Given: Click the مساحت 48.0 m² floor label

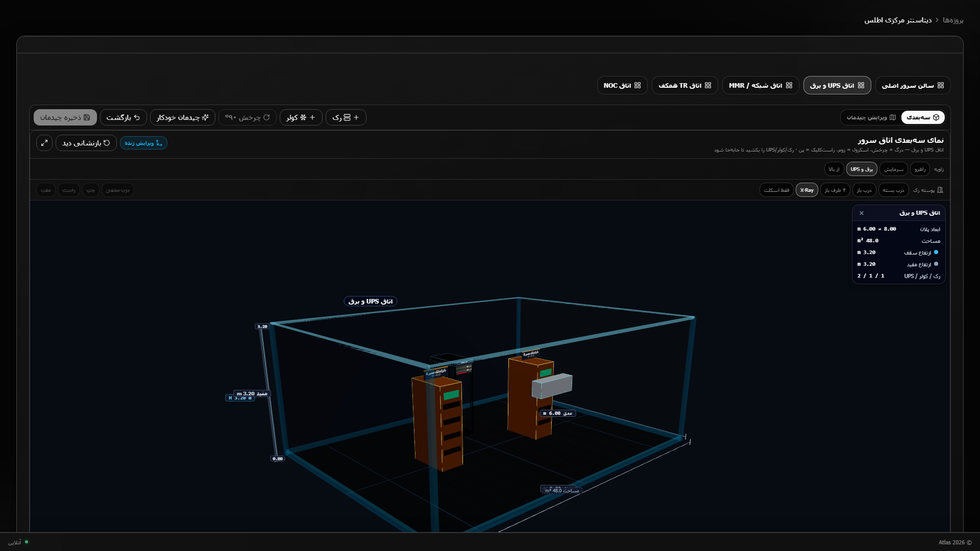Looking at the screenshot, I should [x=561, y=490].
